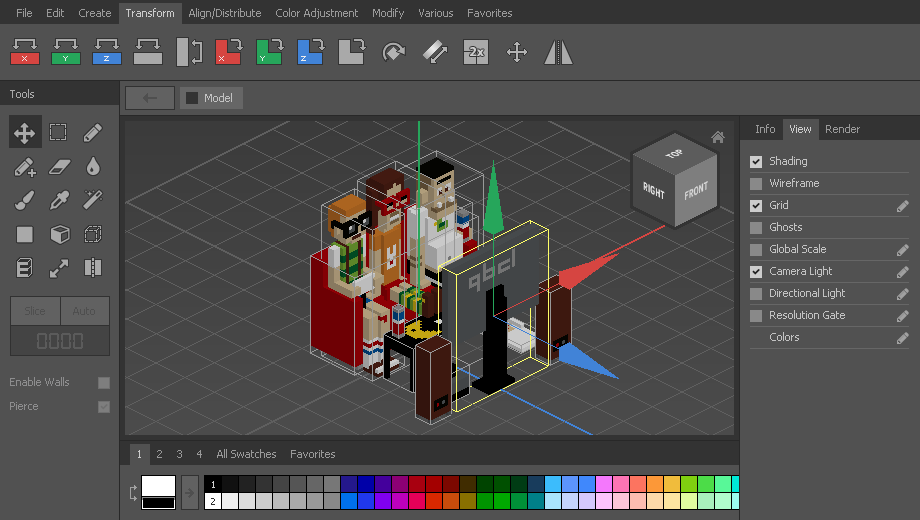Open the Various menu tab
920x520 pixels.
(x=435, y=13)
